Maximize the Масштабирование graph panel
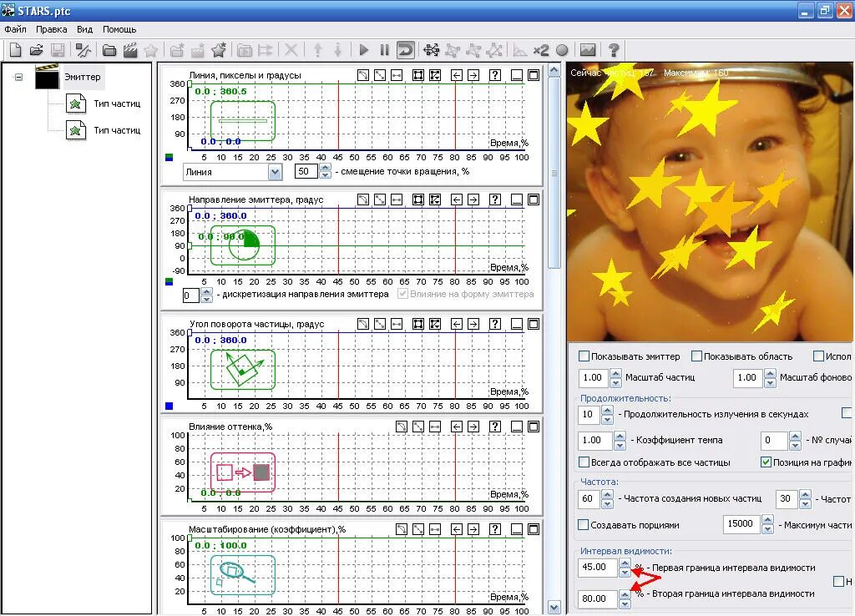Viewport: 855px width, 616px height. click(534, 529)
